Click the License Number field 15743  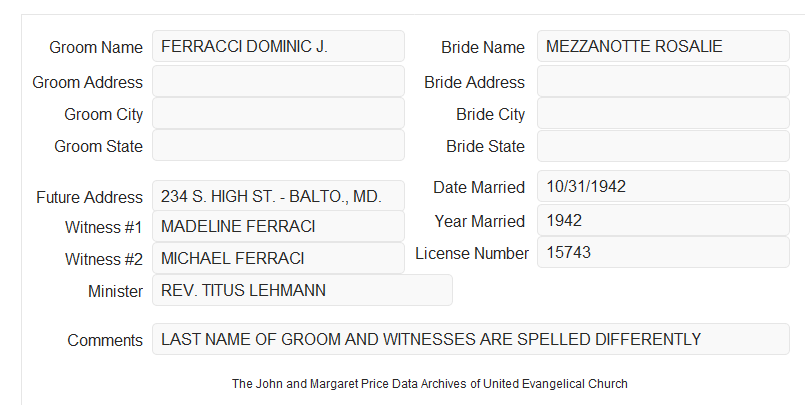click(663, 252)
